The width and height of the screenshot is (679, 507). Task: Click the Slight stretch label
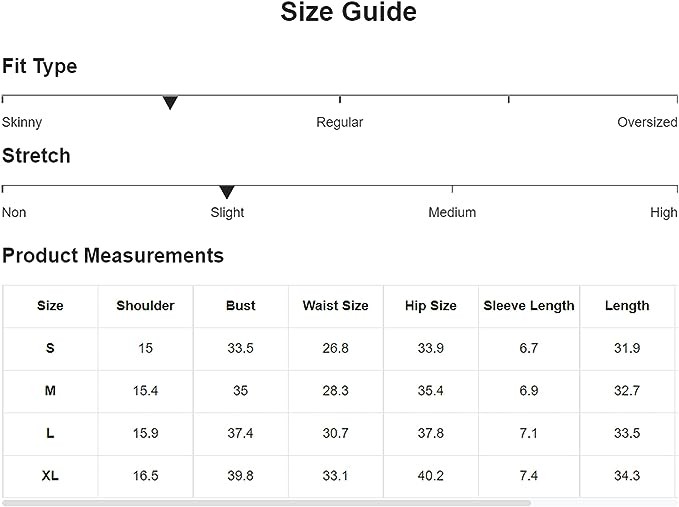click(x=227, y=212)
